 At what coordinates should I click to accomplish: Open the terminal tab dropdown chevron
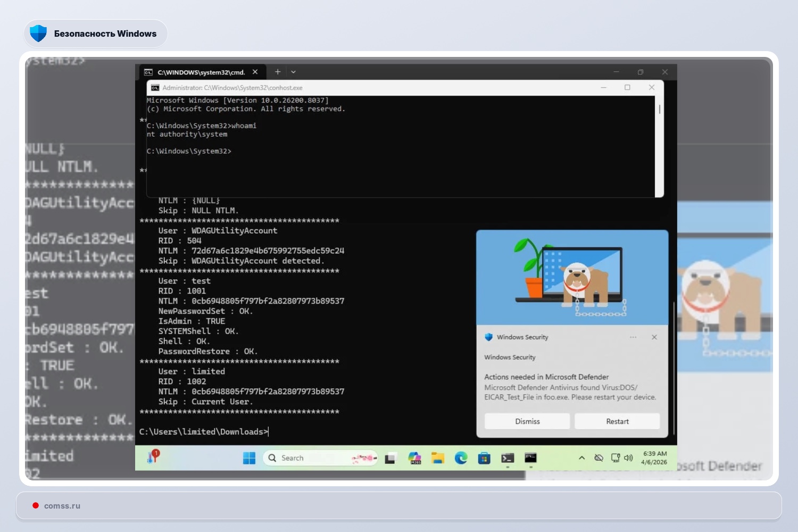pyautogui.click(x=293, y=71)
